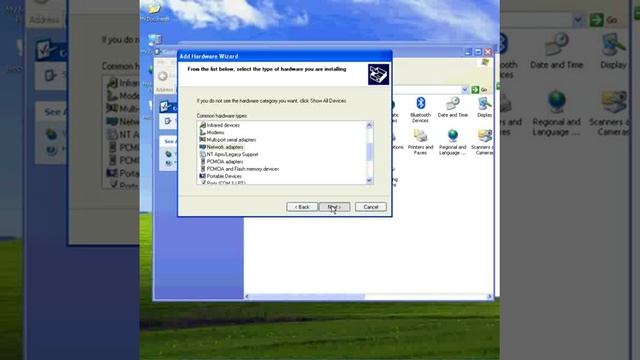Click the green Go button in Control Panel
This screenshot has width=640, height=360.
coord(480,90)
